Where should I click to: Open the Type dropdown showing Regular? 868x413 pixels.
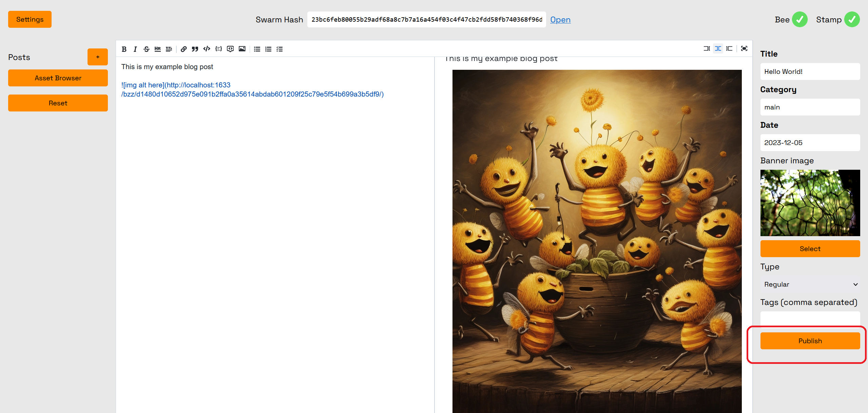coord(810,284)
